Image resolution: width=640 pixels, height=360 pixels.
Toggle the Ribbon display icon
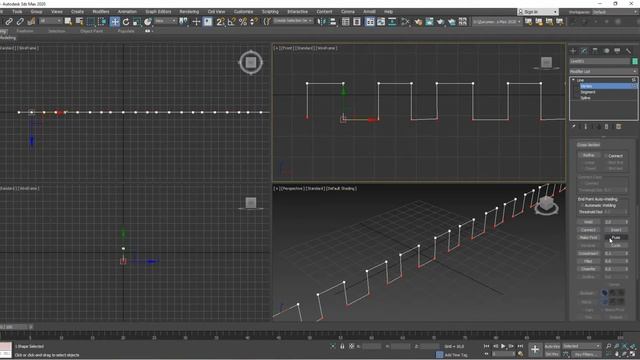pyautogui.click(x=370, y=22)
